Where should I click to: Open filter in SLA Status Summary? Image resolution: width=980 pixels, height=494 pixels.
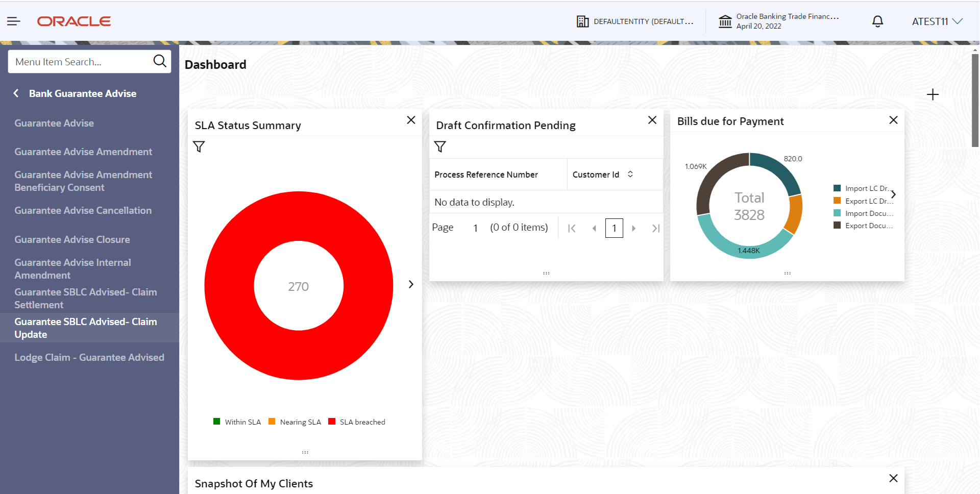[x=199, y=147]
